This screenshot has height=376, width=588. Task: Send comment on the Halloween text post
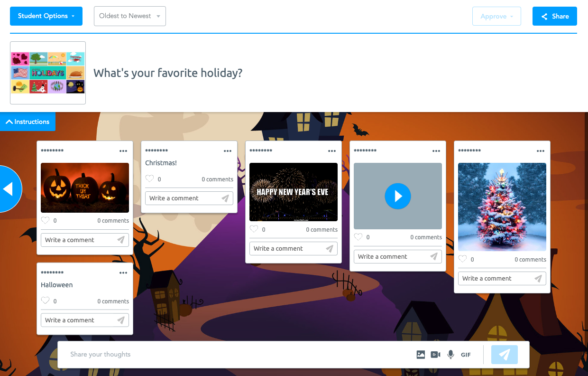click(121, 320)
